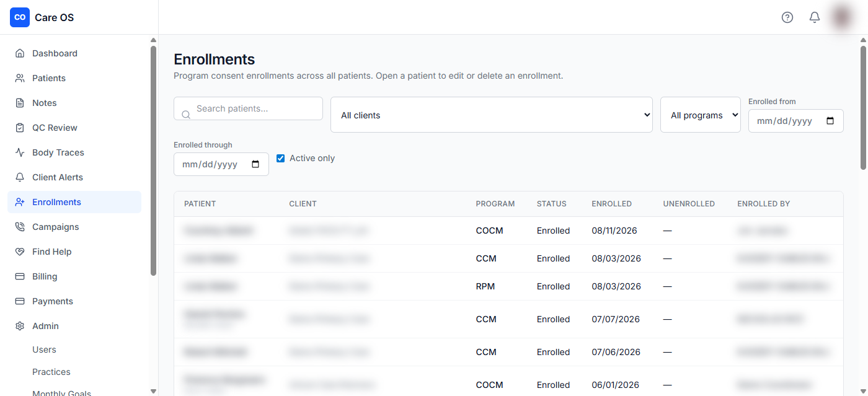Select Client Alerts menu item

point(74,177)
